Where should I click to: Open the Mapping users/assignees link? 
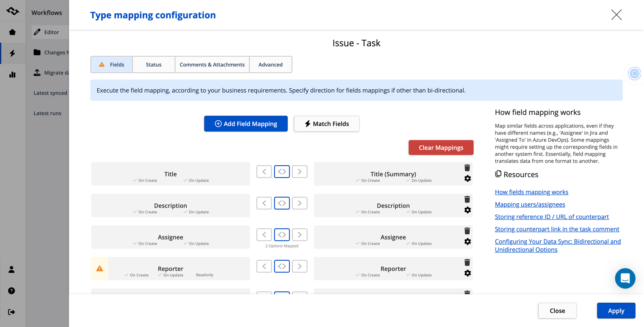530,204
